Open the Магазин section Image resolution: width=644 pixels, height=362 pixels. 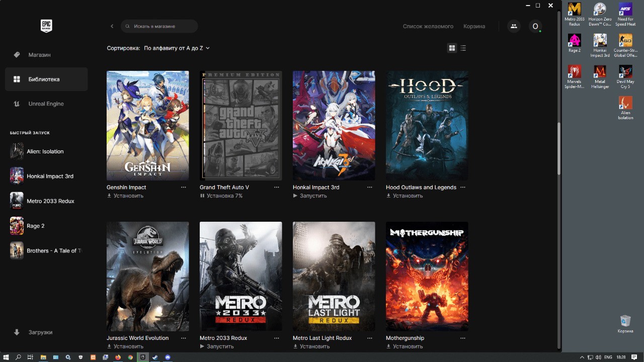(x=46, y=55)
